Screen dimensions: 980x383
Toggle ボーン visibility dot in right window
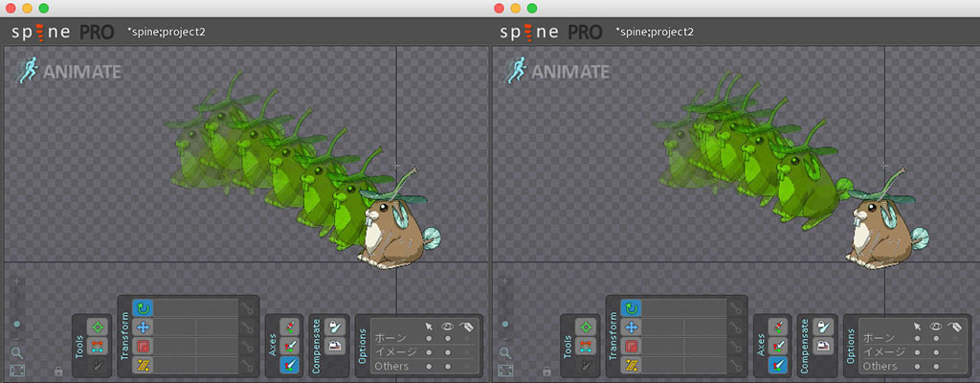point(936,339)
